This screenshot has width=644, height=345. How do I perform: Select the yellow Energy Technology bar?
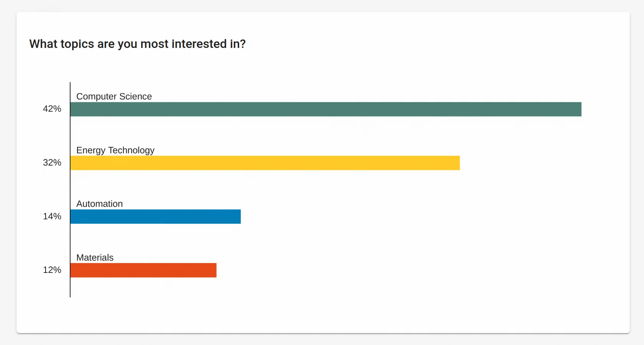pos(265,163)
